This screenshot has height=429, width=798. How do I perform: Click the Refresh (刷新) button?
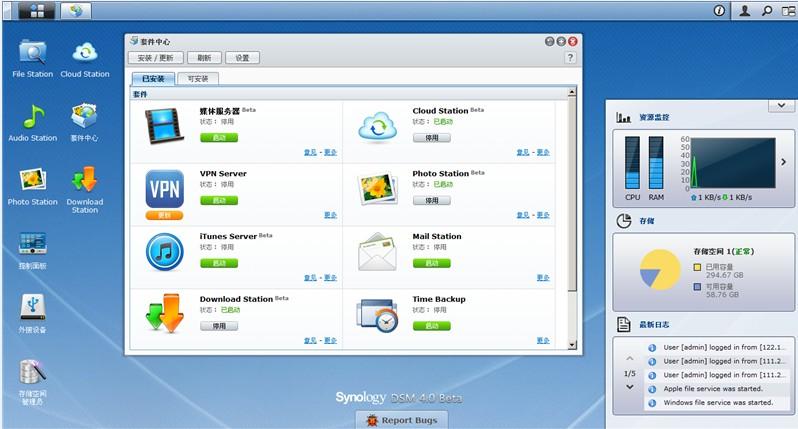click(204, 58)
